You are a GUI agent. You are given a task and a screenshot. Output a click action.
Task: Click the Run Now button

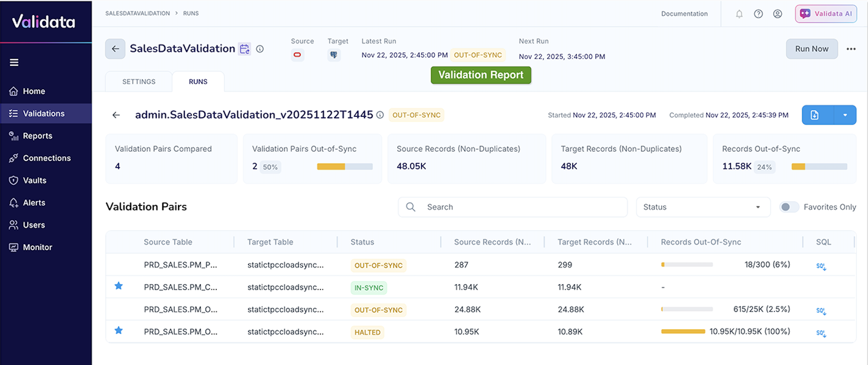(812, 49)
